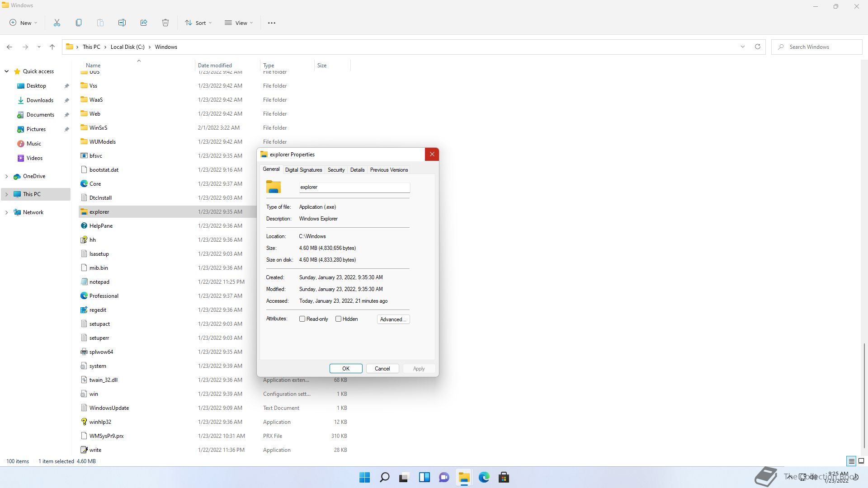Close the explorer Properties dialog

click(x=432, y=155)
